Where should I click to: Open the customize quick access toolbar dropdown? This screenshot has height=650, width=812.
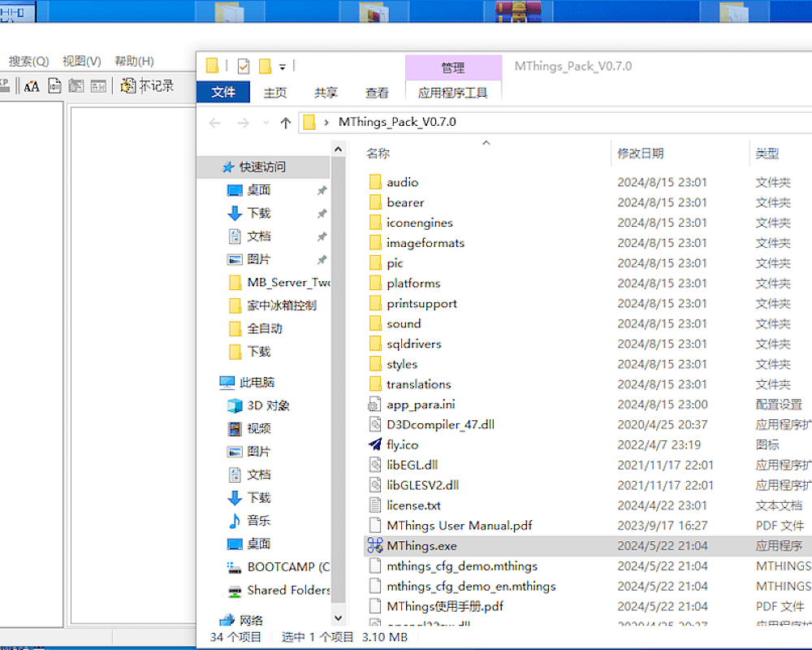283,67
